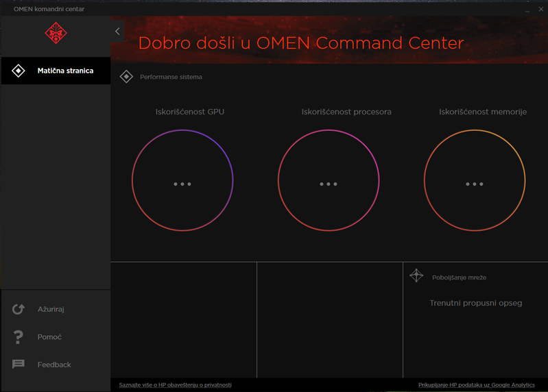548x392 pixels.
Task: Click the Matična stranica diamond icon
Action: 19,71
